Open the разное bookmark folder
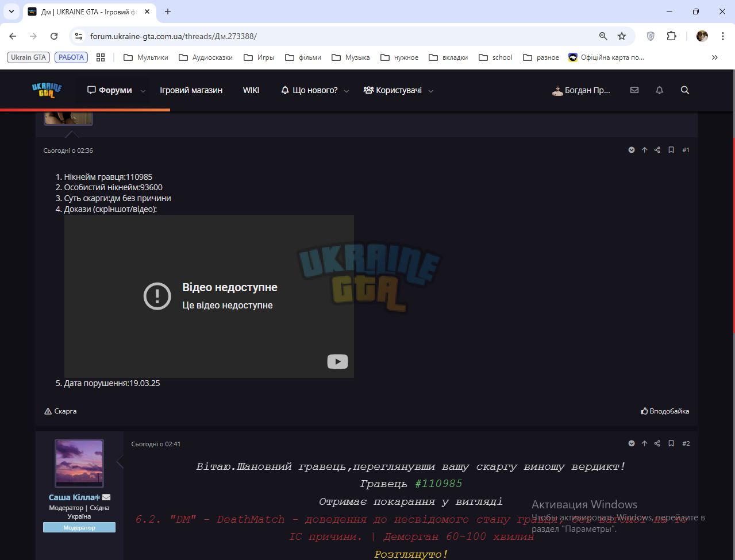This screenshot has height=560, width=735. tap(541, 57)
